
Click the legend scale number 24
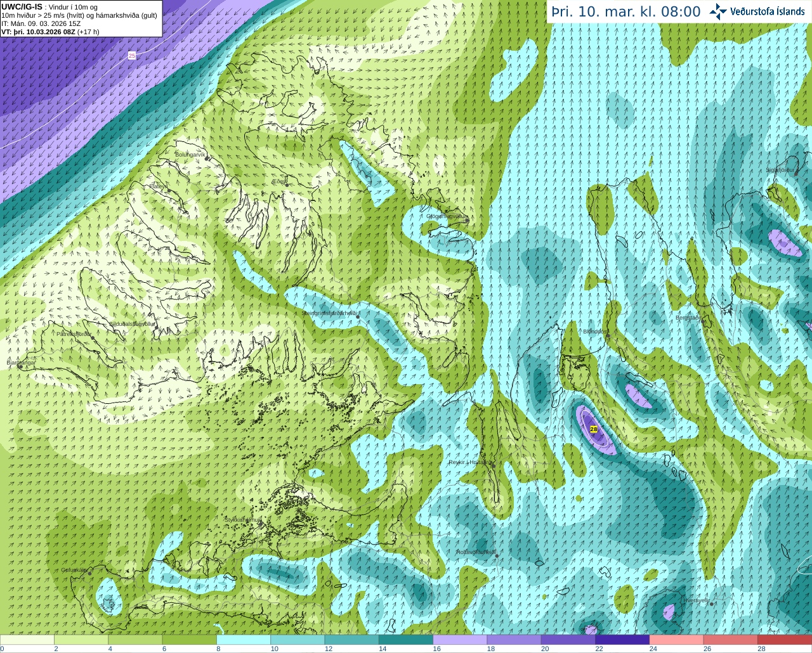click(653, 649)
